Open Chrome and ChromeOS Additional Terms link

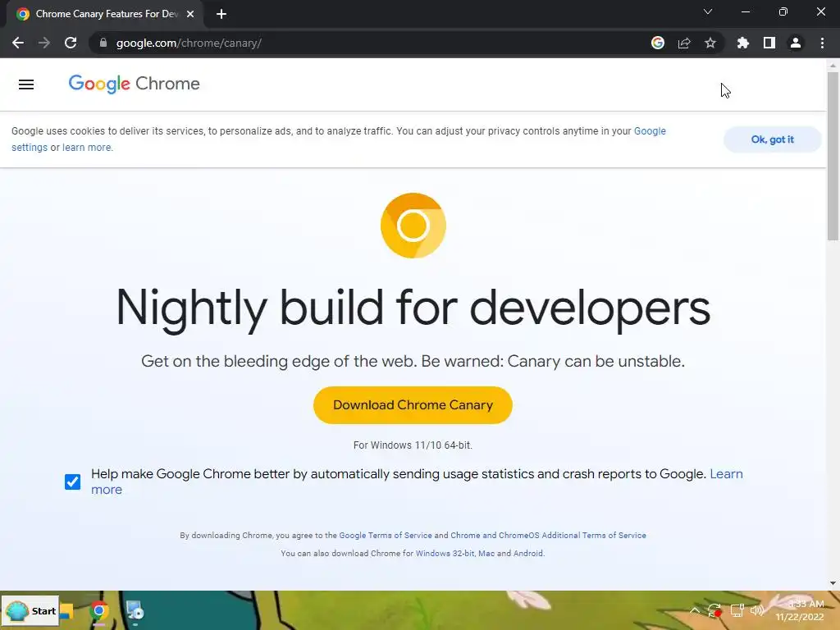[548, 535]
